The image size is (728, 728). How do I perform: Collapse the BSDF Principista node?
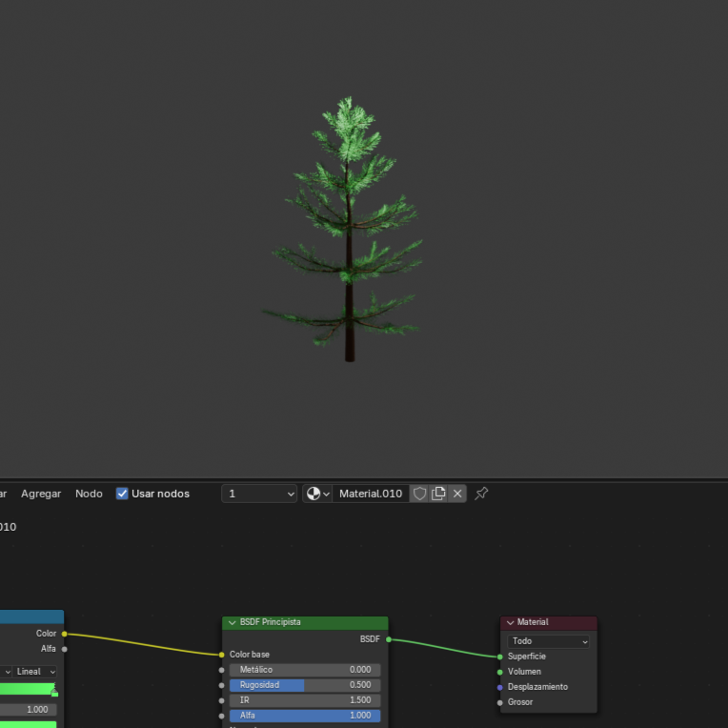click(x=232, y=622)
